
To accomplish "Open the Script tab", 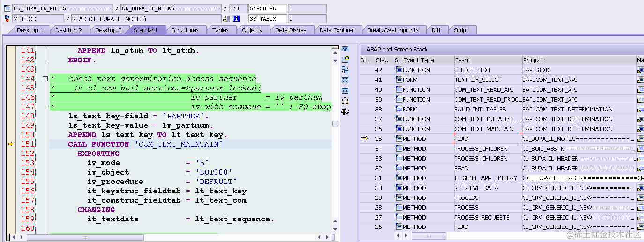I will (461, 30).
